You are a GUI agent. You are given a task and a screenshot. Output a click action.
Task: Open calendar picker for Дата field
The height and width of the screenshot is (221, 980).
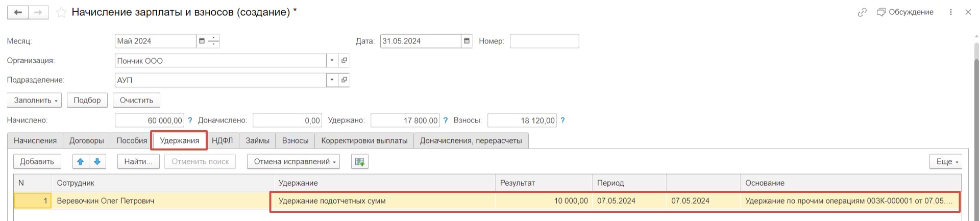467,41
